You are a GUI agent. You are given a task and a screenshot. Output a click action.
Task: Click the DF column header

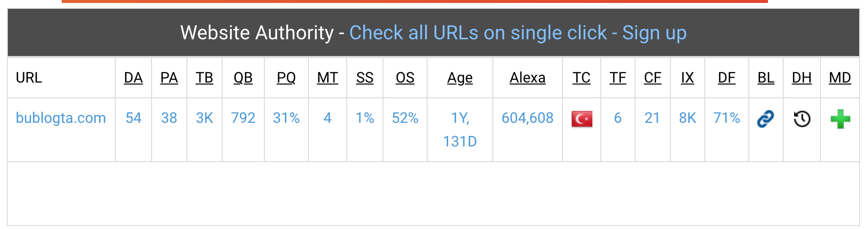click(x=727, y=78)
